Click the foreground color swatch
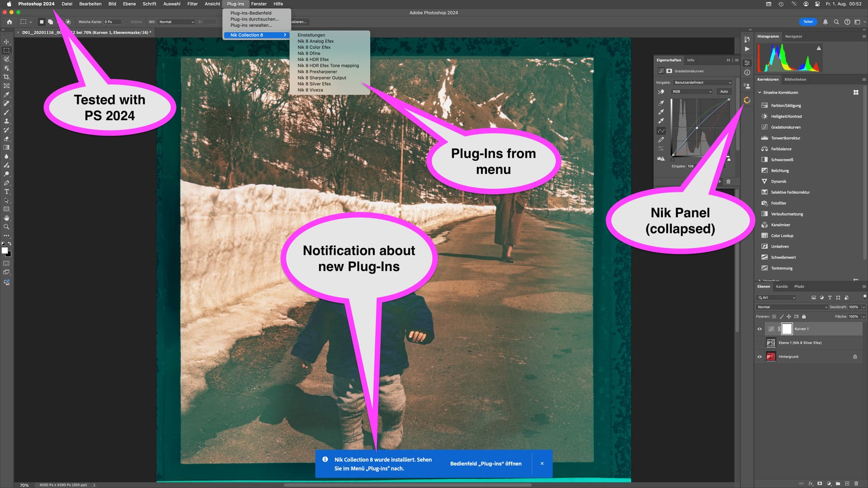Image resolution: width=868 pixels, height=488 pixels. pyautogui.click(x=5, y=250)
